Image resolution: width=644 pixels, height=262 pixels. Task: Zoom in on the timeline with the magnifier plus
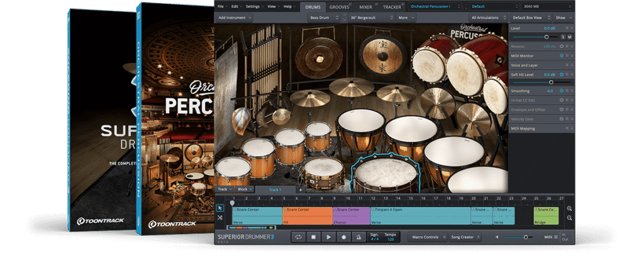coord(569,208)
